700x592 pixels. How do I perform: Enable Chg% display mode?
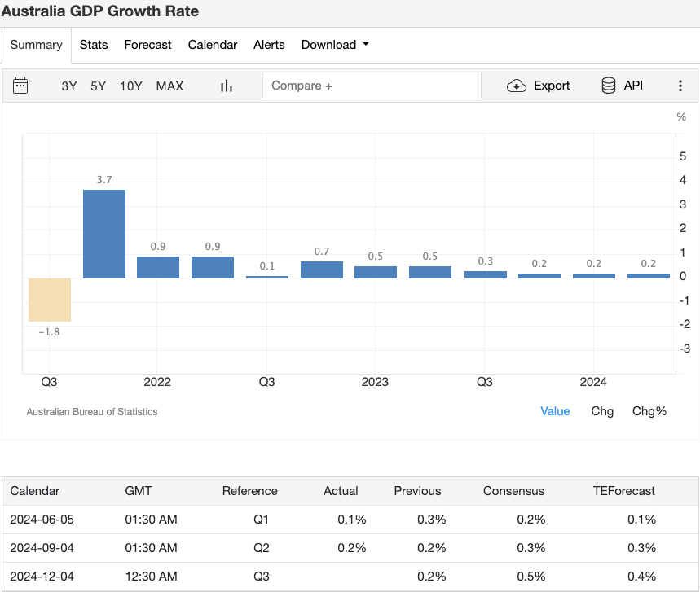point(649,411)
